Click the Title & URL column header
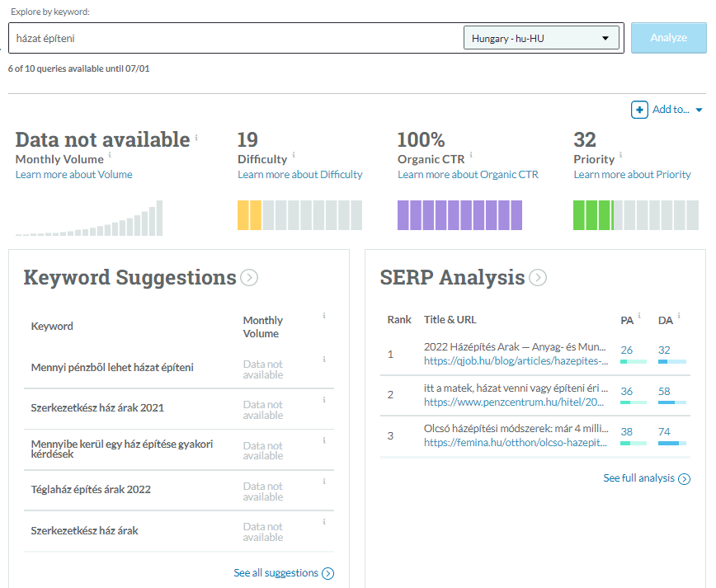This screenshot has height=588, width=716. (x=450, y=320)
